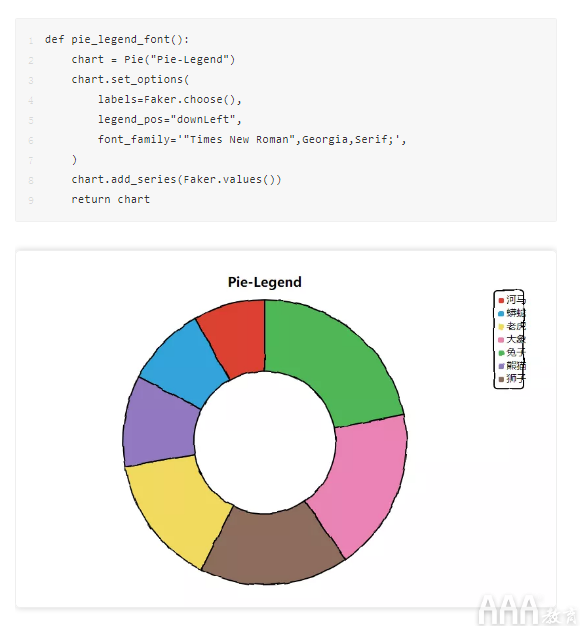Click the AAA教育 watermark logo

(x=527, y=610)
